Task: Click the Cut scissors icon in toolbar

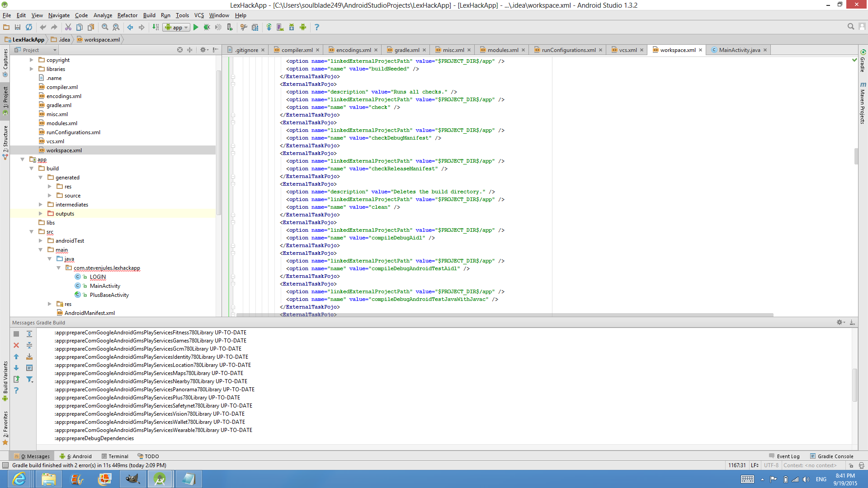Action: click(x=68, y=27)
